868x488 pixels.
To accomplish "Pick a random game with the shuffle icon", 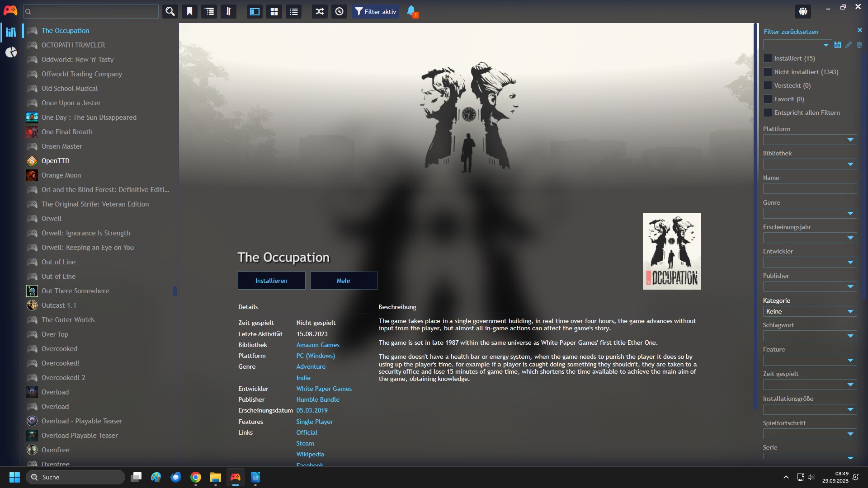I will click(x=319, y=11).
